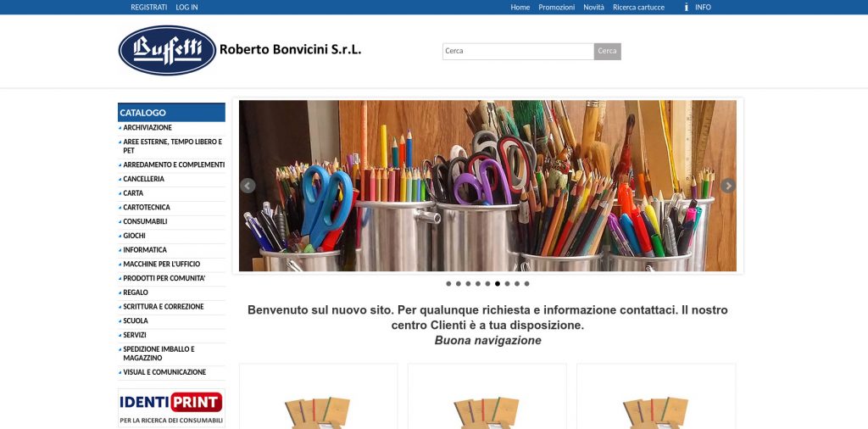Select the fifth carousel dot
The width and height of the screenshot is (868, 429).
click(x=487, y=284)
